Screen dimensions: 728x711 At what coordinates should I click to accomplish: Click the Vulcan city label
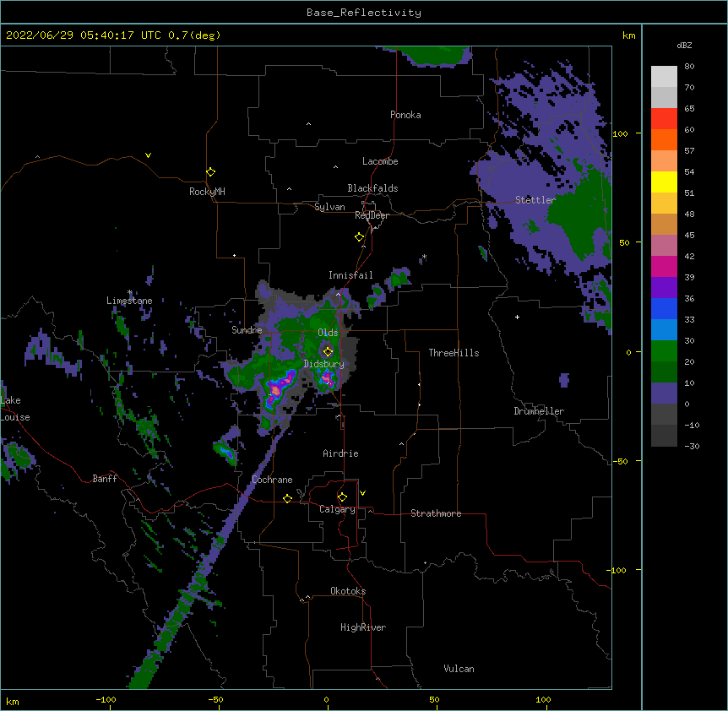tap(459, 669)
